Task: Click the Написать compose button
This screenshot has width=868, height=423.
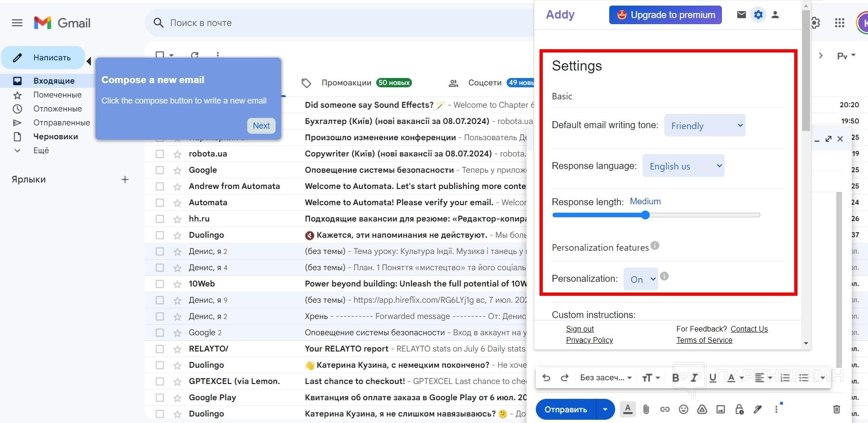Action: click(x=43, y=58)
